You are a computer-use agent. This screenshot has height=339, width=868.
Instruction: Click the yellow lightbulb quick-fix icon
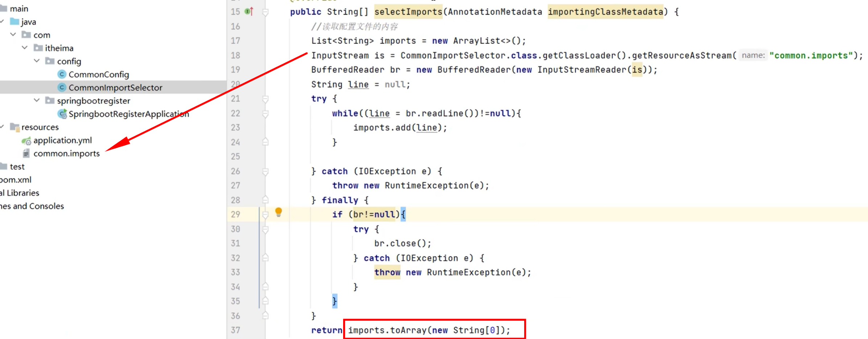tap(278, 212)
